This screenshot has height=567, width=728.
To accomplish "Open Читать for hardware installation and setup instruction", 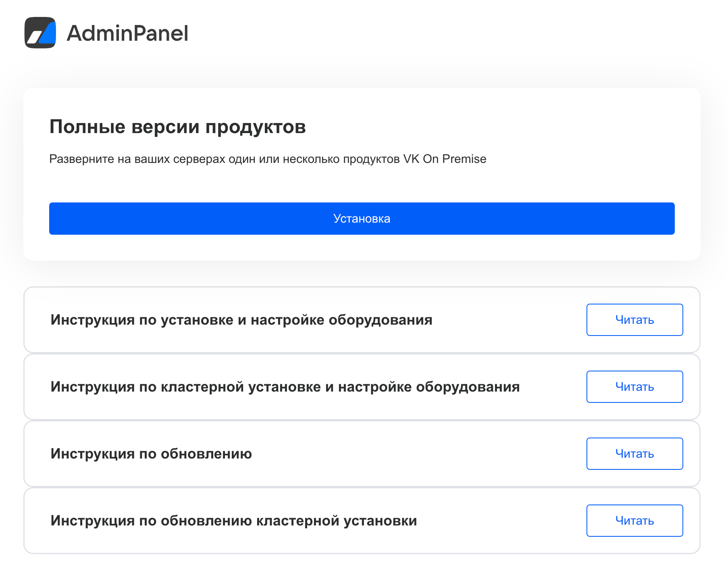I will tap(634, 320).
